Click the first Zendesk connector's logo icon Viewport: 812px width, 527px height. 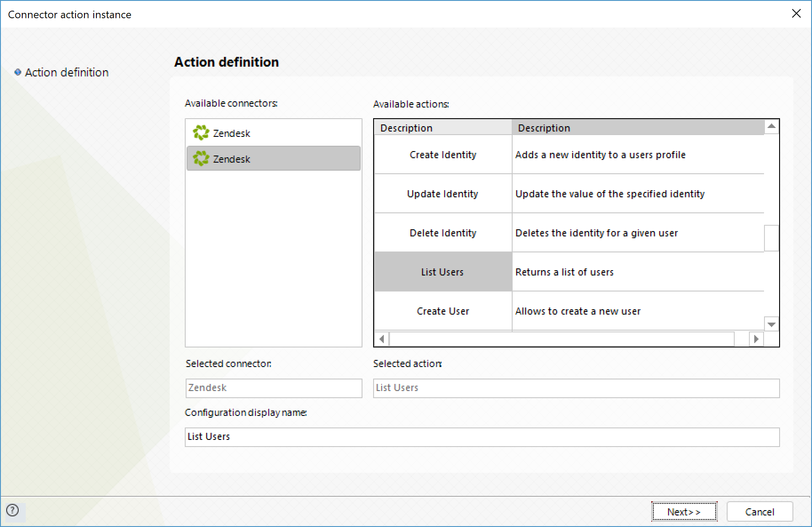[201, 132]
